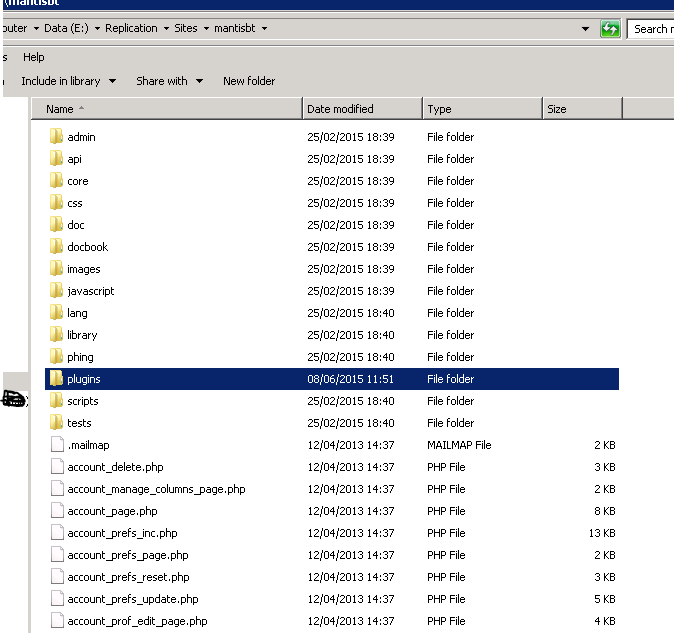
Task: Click Sites in the breadcrumb path
Action: tap(186, 28)
